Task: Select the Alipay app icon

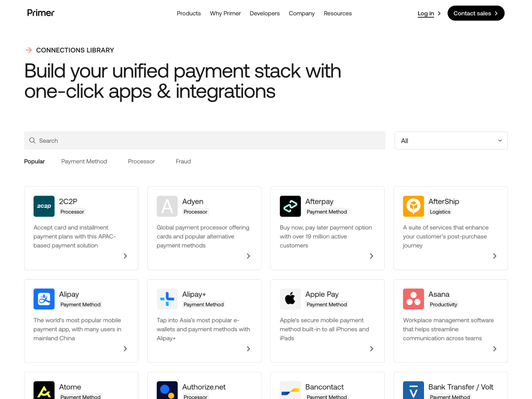Action: click(x=44, y=299)
